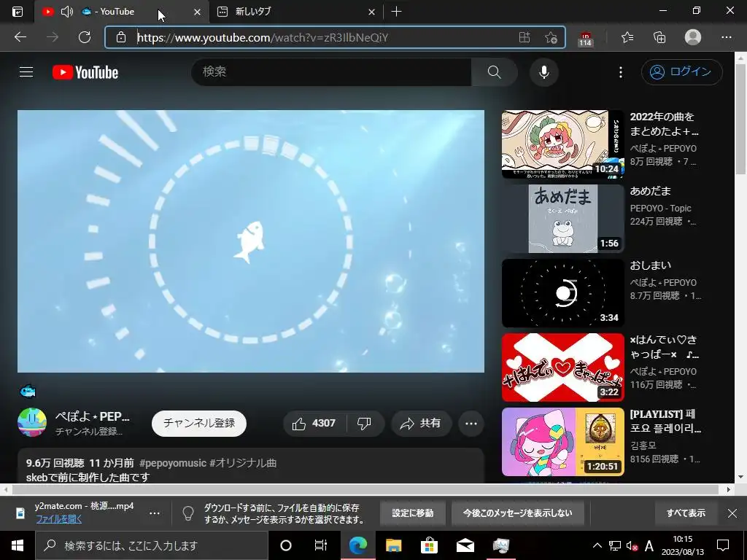Open more actions menu beside 共有

click(x=471, y=424)
